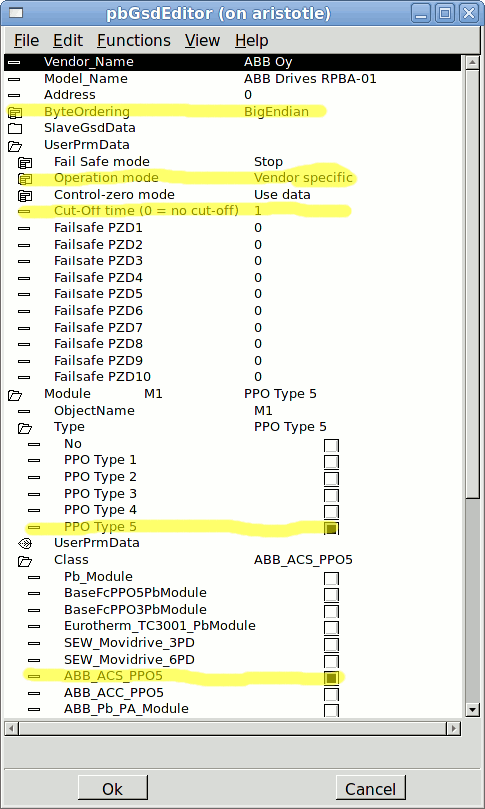Check the PPO Type 3 checkbox
485x809 pixels.
[331, 495]
